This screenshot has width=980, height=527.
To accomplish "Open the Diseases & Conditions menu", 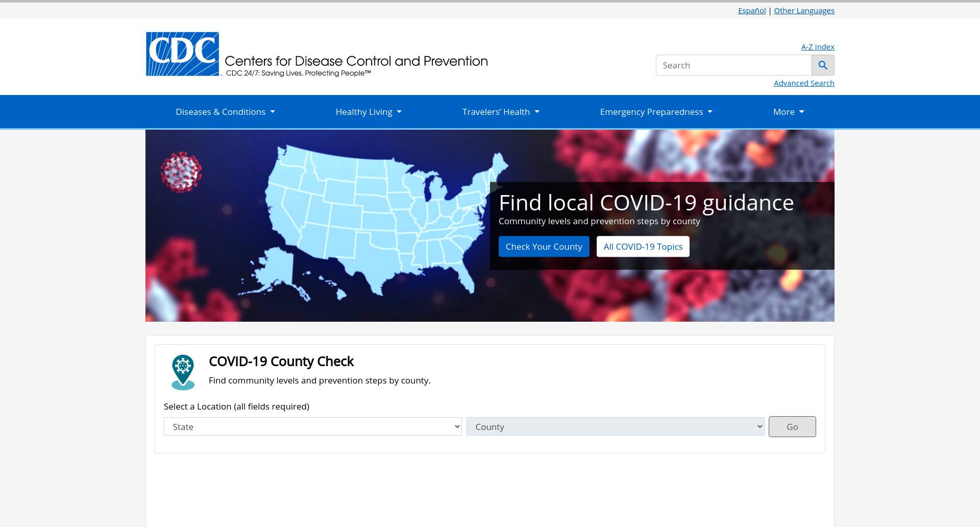I will 225,112.
